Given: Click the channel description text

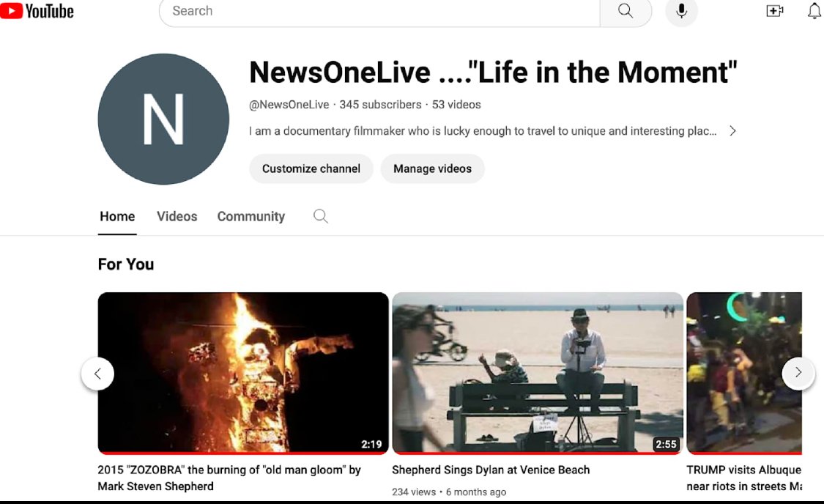Looking at the screenshot, I should click(483, 131).
